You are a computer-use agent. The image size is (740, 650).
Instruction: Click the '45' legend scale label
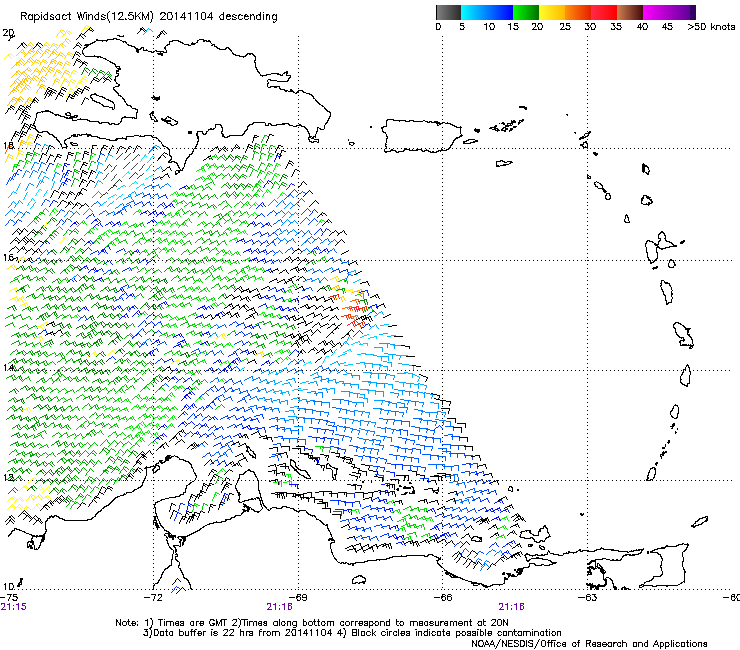[667, 26]
